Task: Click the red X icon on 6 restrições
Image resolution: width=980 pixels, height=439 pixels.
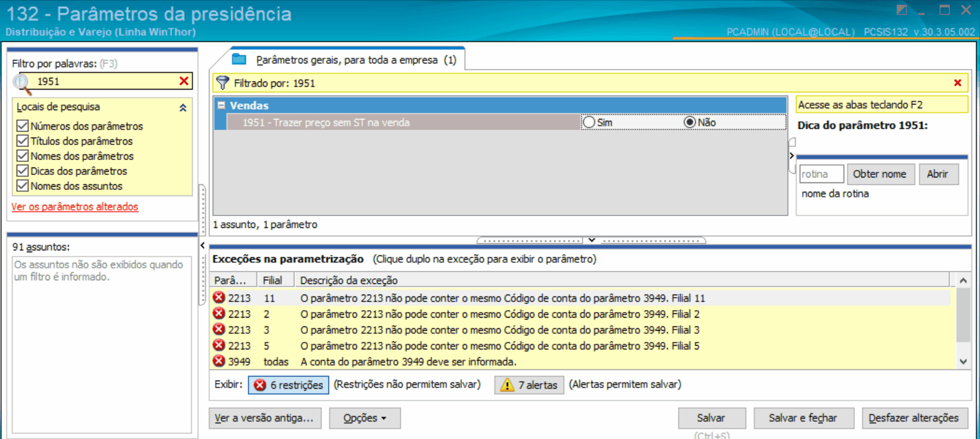Action: pos(260,385)
